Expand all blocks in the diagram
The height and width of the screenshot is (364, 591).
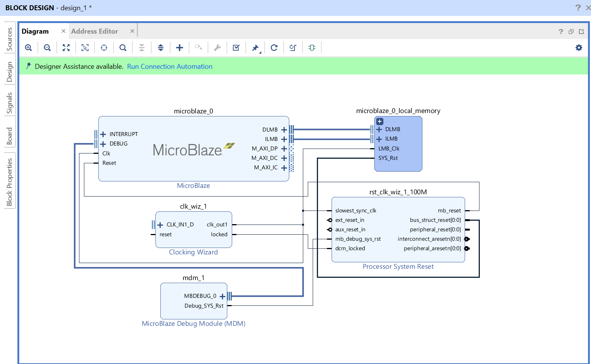click(x=161, y=48)
